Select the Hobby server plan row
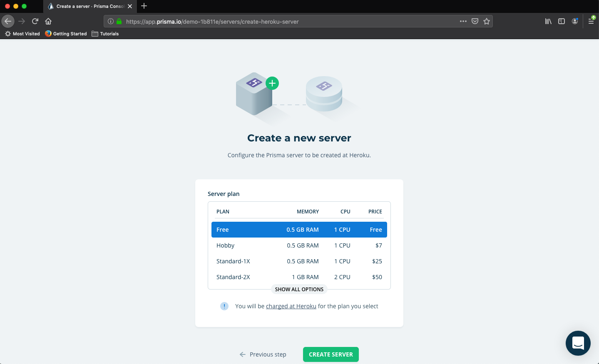Image resolution: width=599 pixels, height=364 pixels. [299, 245]
